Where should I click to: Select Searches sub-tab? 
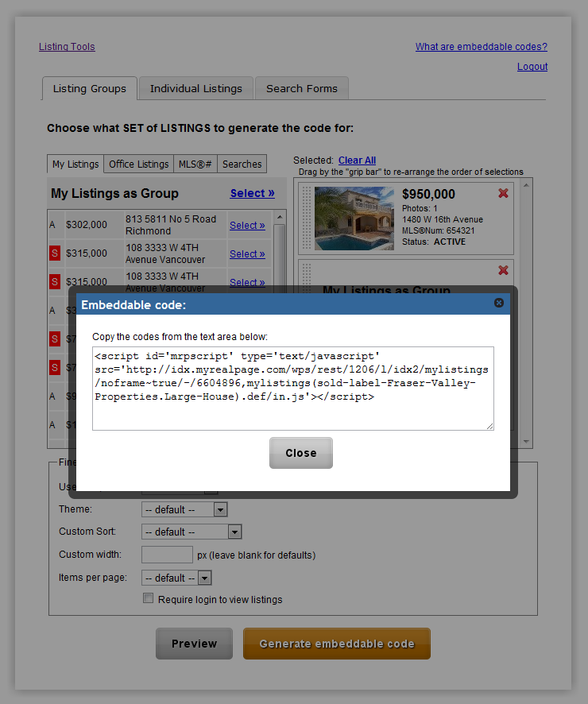pyautogui.click(x=242, y=164)
